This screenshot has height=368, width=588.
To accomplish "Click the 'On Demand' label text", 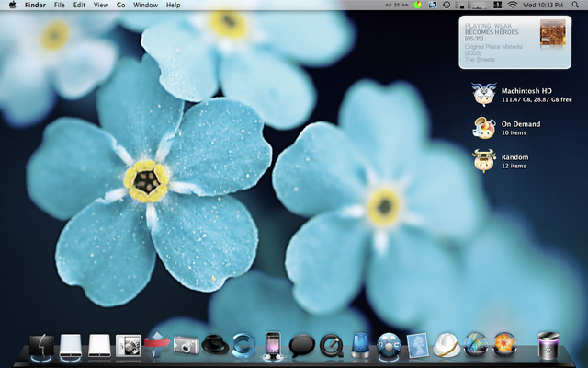I will (x=521, y=124).
